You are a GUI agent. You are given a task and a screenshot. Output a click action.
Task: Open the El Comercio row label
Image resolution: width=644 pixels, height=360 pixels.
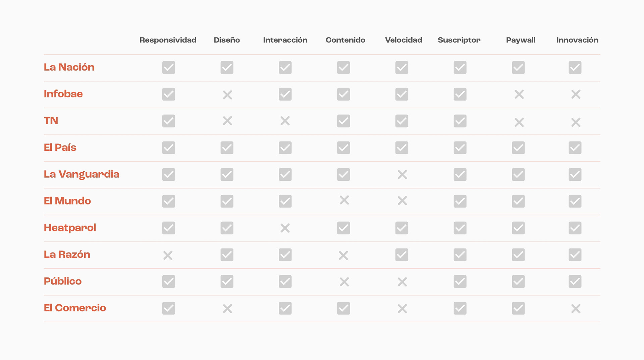pos(75,308)
